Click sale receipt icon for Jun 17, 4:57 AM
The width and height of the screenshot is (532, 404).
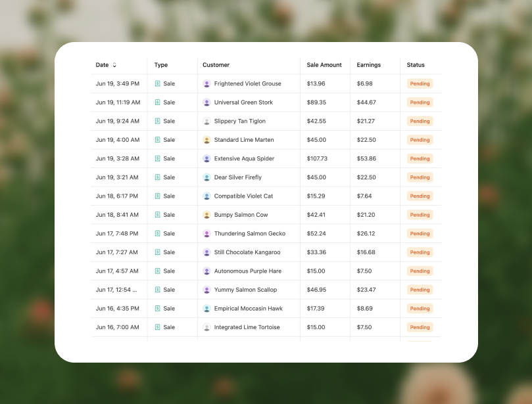coord(157,271)
